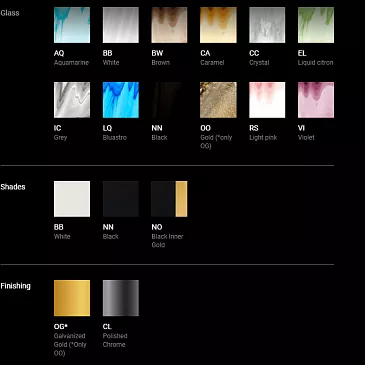
Task: Choose the BB White glass swatch
Action: (x=121, y=25)
